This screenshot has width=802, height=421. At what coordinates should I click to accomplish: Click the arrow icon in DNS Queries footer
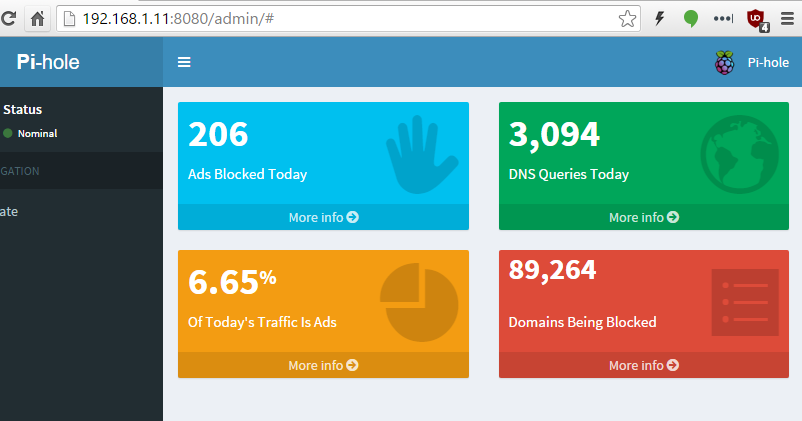pos(673,217)
